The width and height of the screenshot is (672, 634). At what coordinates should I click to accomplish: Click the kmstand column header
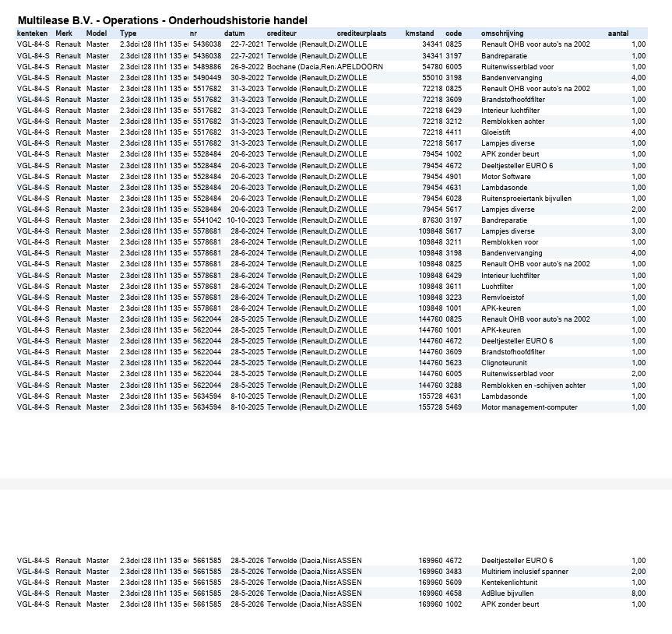pyautogui.click(x=420, y=33)
